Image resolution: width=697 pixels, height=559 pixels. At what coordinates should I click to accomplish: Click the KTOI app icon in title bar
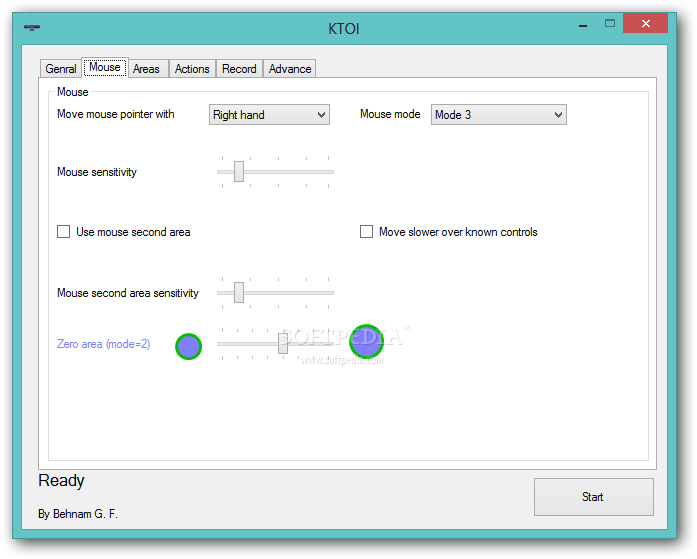point(32,28)
